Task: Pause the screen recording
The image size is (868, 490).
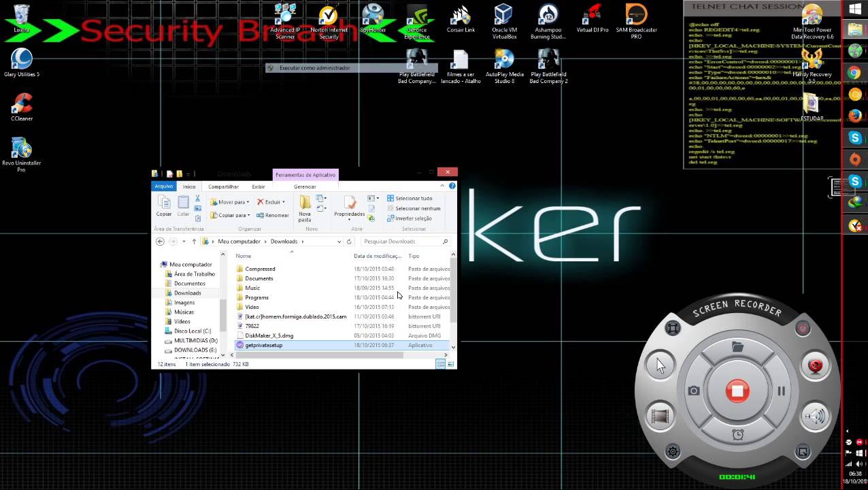Action: [x=781, y=391]
